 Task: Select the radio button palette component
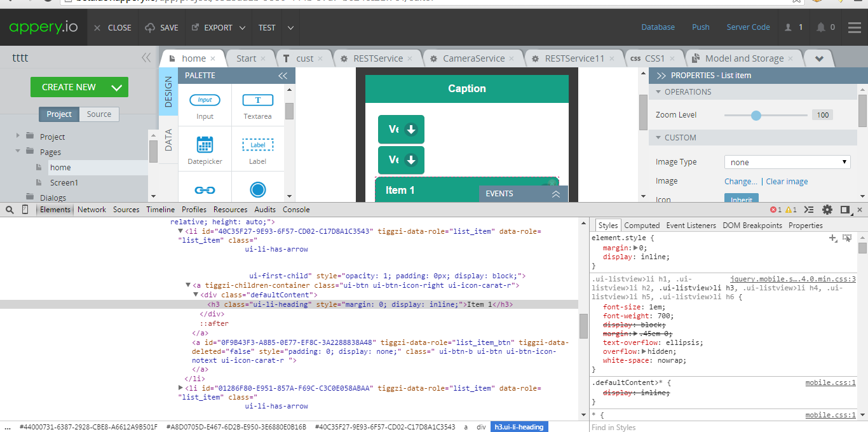pyautogui.click(x=257, y=189)
